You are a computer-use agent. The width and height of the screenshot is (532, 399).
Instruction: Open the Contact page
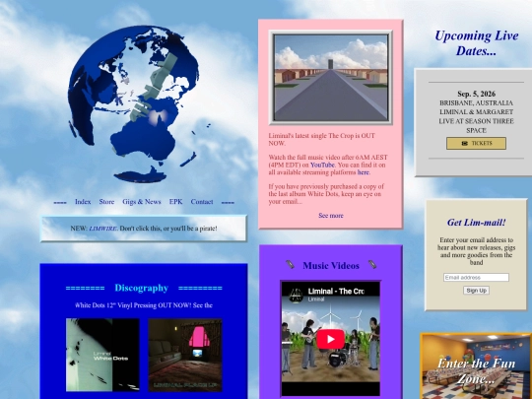coord(202,202)
